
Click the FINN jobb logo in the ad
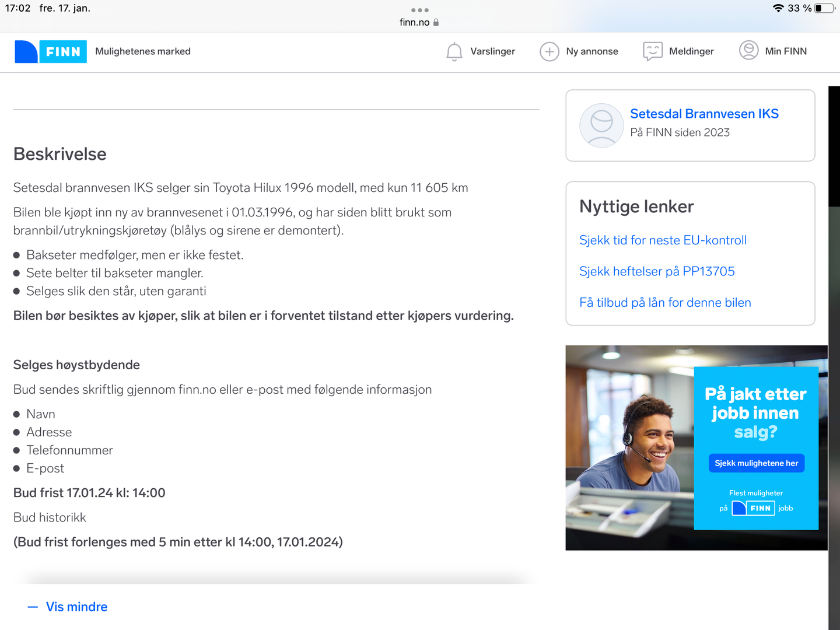(753, 508)
